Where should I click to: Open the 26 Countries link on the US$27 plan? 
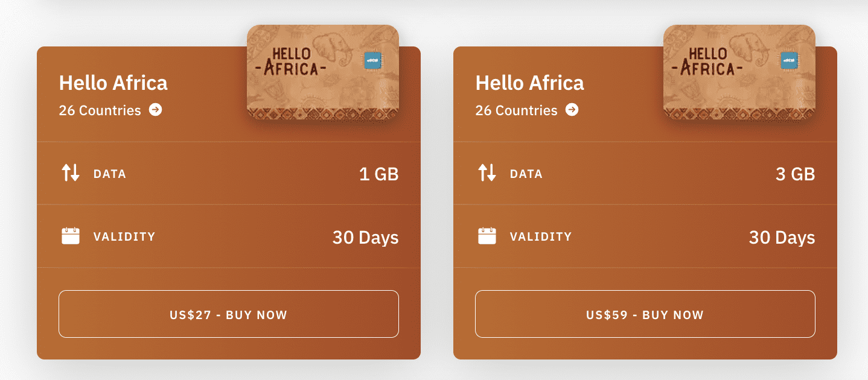point(100,110)
